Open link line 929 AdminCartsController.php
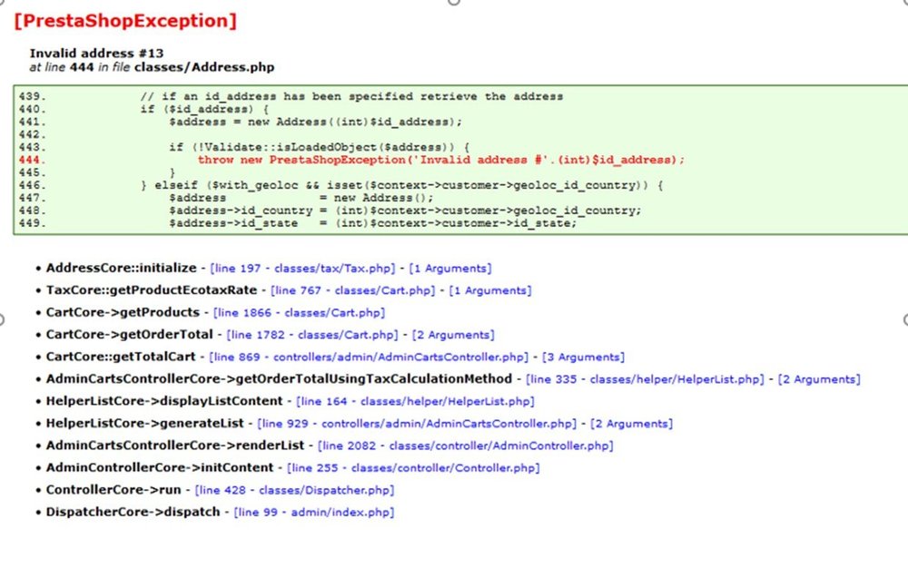 [417, 424]
